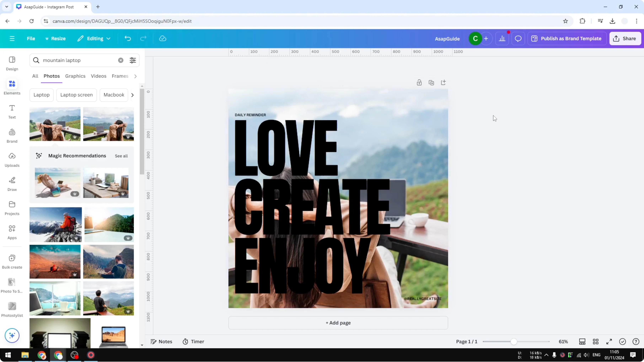Open Canva Assistant sparkle icon
Screen dimensions: 644x362
click(12, 336)
